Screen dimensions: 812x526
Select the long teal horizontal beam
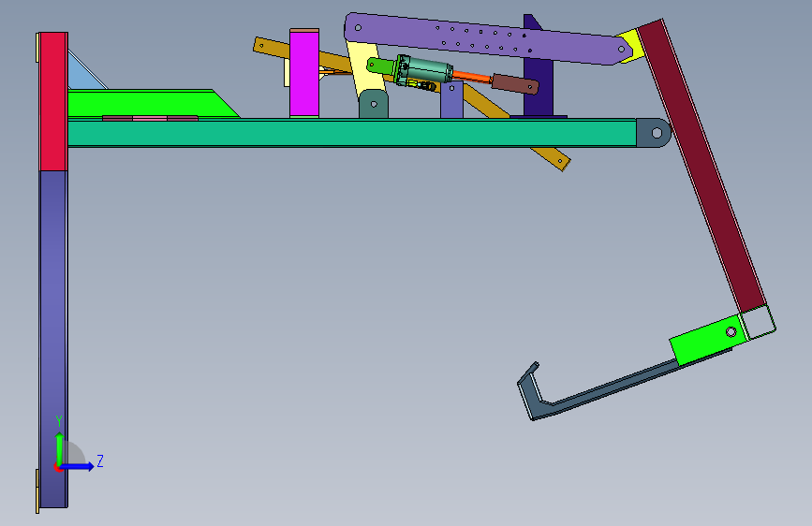click(352, 133)
